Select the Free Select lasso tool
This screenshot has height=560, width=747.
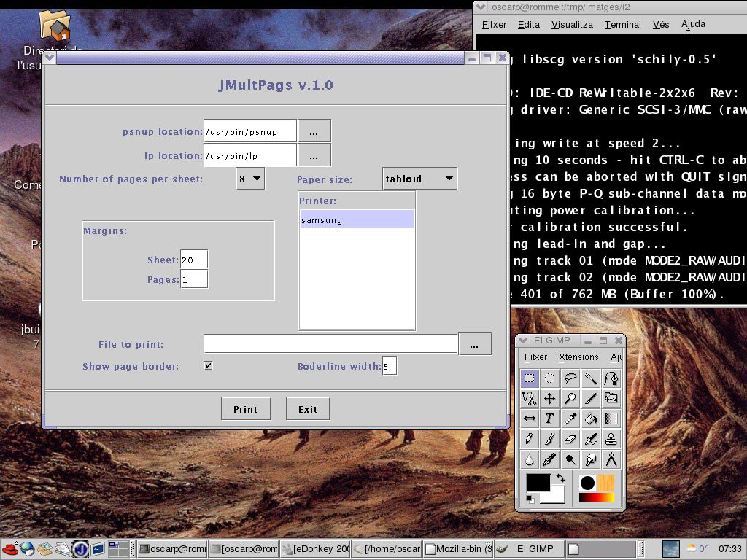[x=570, y=378]
